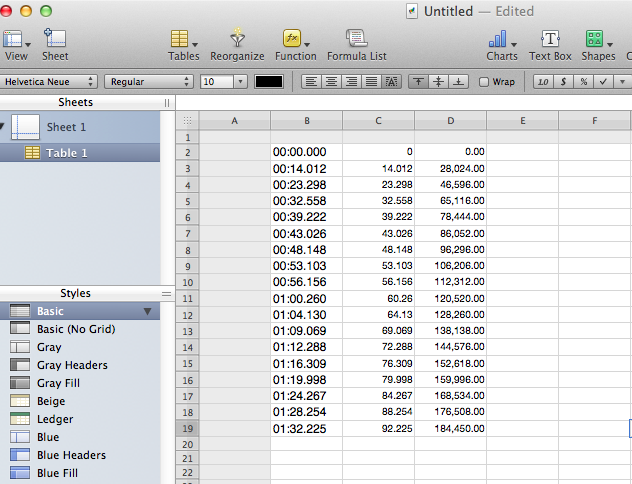The width and height of the screenshot is (632, 484).
Task: Select cell with value 96,296.00
Action: coord(451,249)
